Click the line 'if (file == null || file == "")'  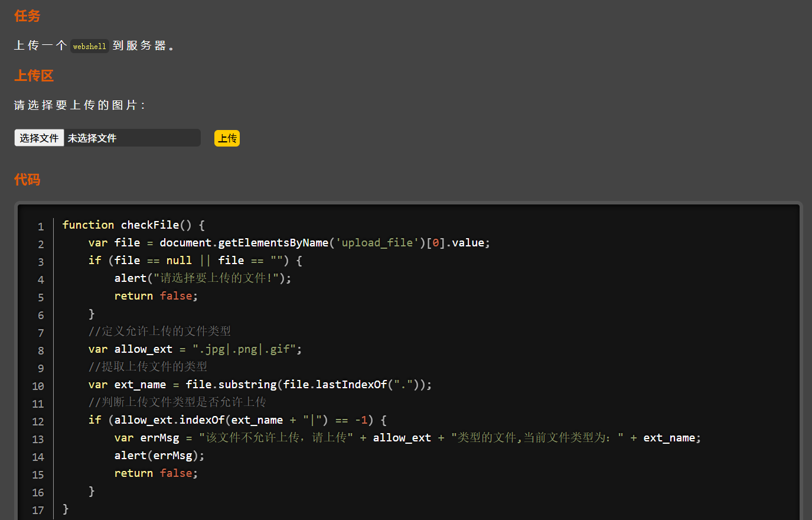coord(195,261)
